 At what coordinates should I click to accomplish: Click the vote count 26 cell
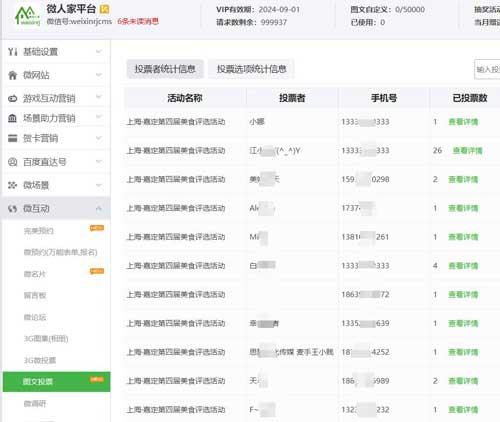(x=437, y=151)
